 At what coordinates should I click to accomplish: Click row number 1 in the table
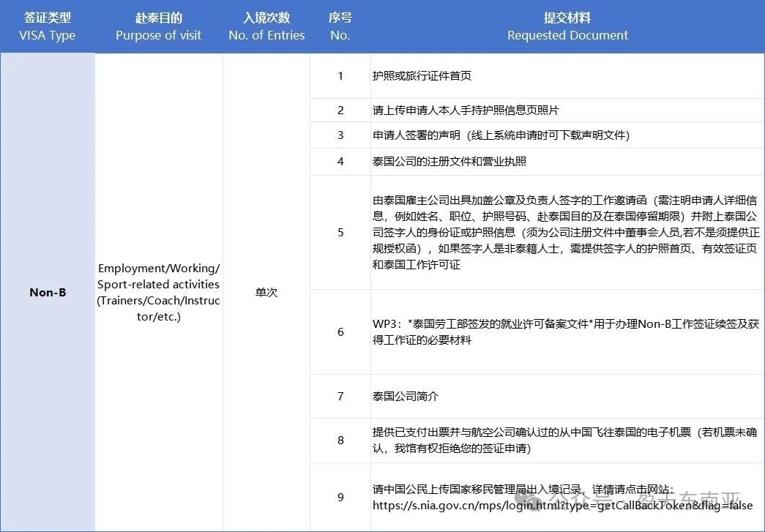click(x=340, y=75)
